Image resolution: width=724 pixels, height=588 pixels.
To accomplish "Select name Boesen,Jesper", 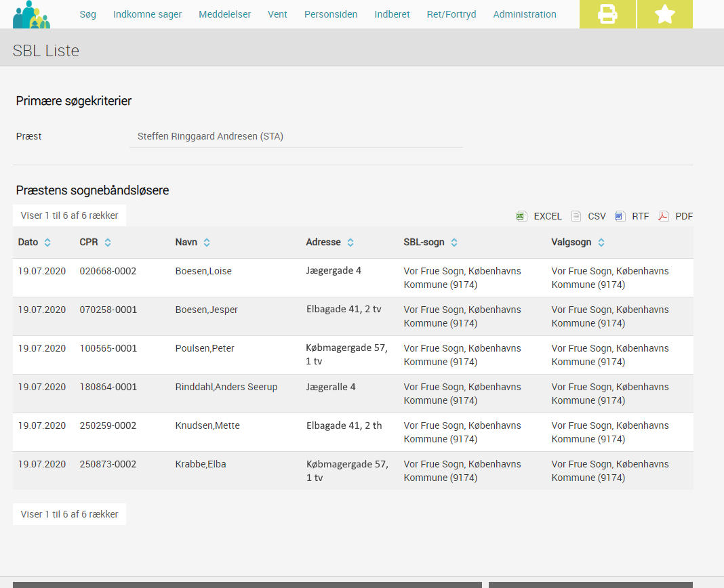I will pos(206,310).
